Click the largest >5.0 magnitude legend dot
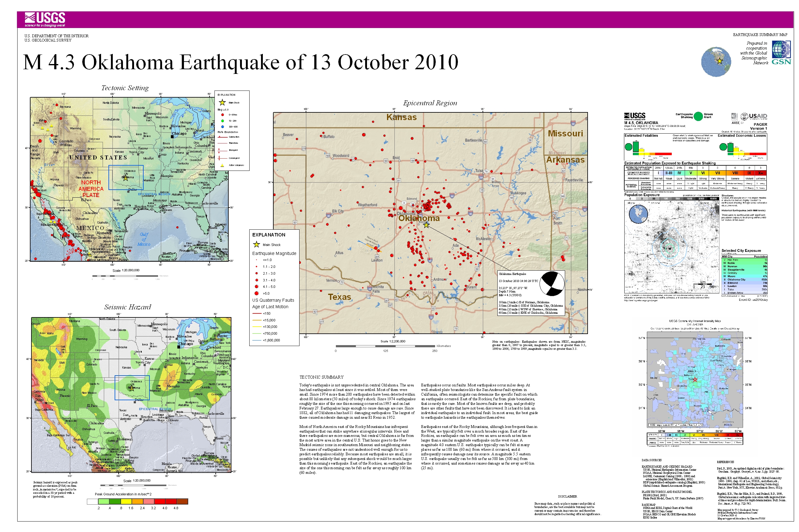This screenshot has width=799, height=532. click(x=256, y=293)
